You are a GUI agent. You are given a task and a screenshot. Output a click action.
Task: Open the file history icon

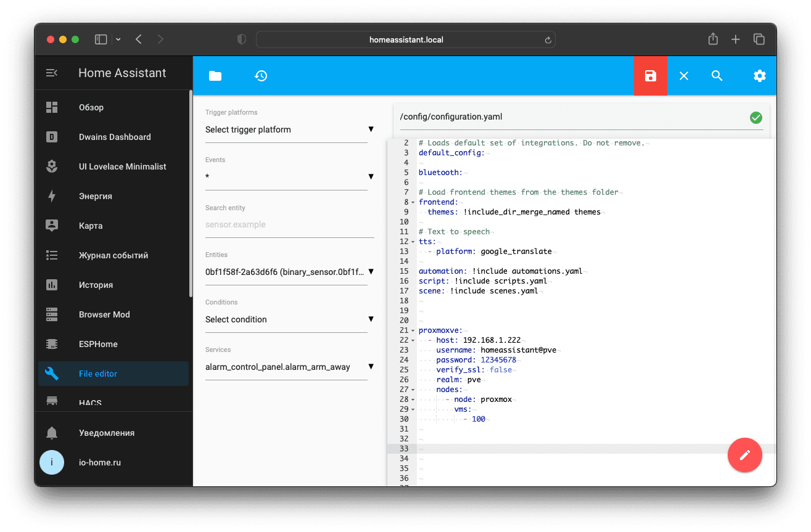pos(261,76)
